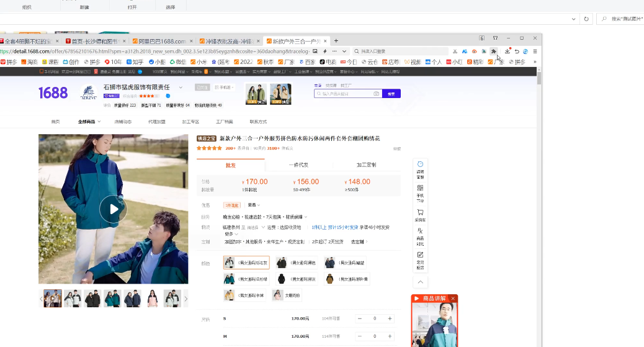
Task: Click the back-to-top arrow in sidebar
Action: [420, 282]
